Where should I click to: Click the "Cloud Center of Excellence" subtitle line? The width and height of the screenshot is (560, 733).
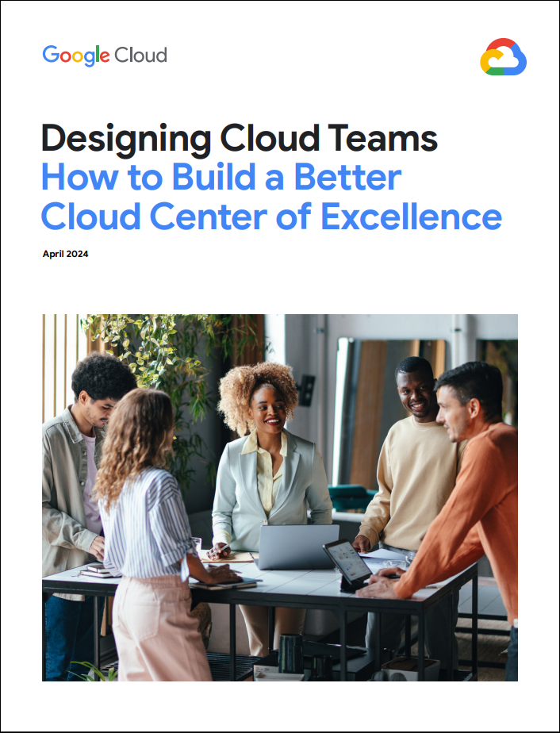(x=271, y=215)
